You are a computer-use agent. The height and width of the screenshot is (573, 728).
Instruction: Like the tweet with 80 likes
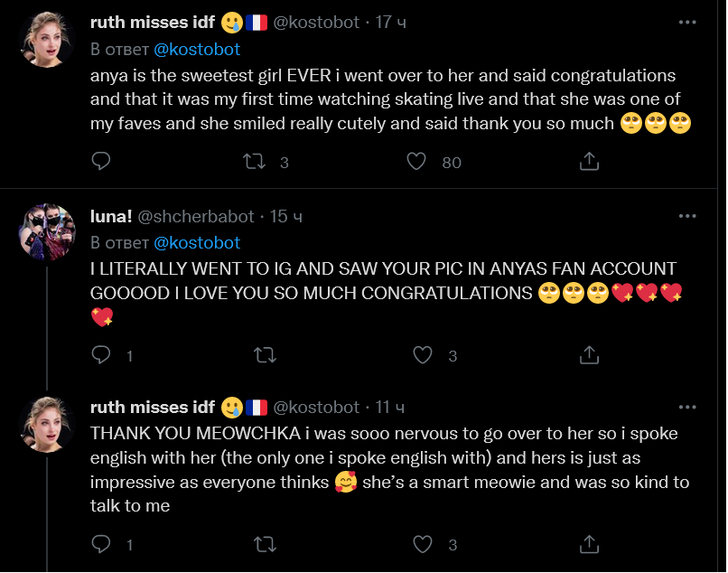[x=416, y=162]
